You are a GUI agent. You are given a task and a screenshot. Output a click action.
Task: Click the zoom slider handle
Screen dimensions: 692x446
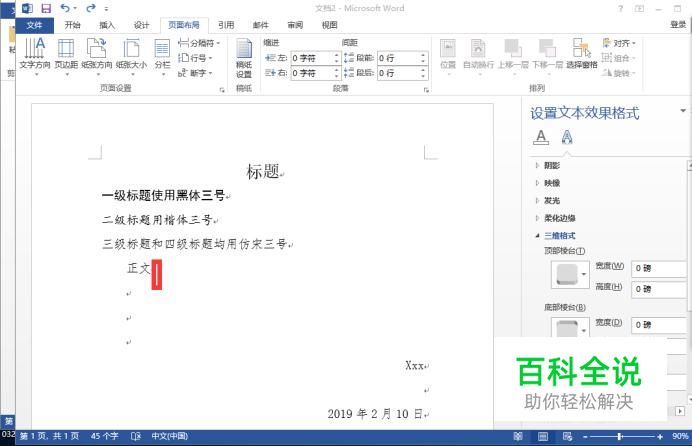pos(619,437)
